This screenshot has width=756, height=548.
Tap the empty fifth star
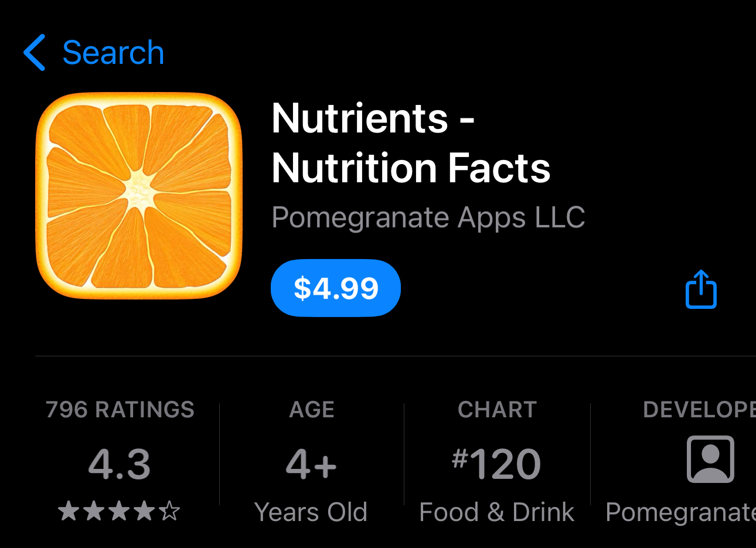pyautogui.click(x=170, y=511)
